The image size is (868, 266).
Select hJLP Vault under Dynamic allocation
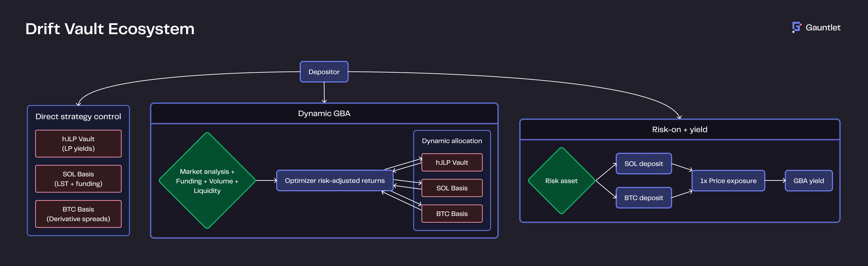[452, 162]
